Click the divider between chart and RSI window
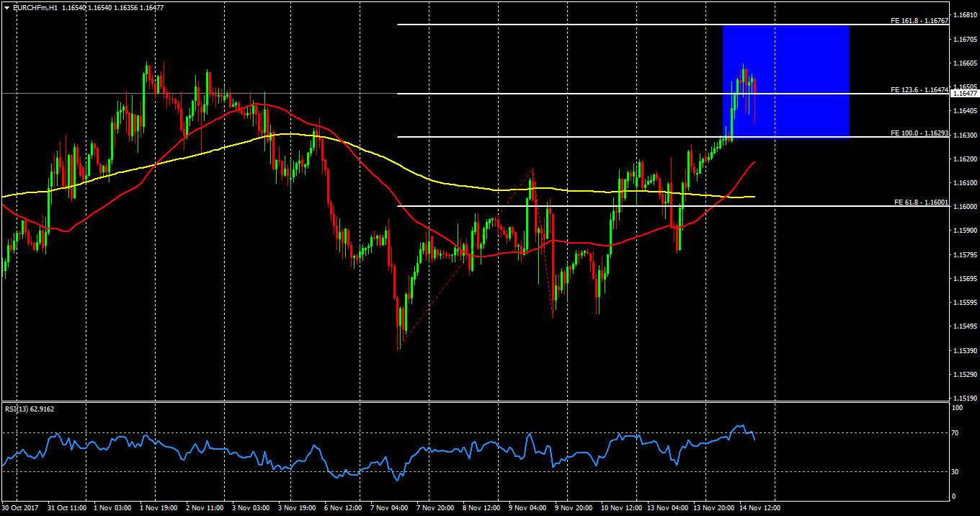 coord(476,401)
